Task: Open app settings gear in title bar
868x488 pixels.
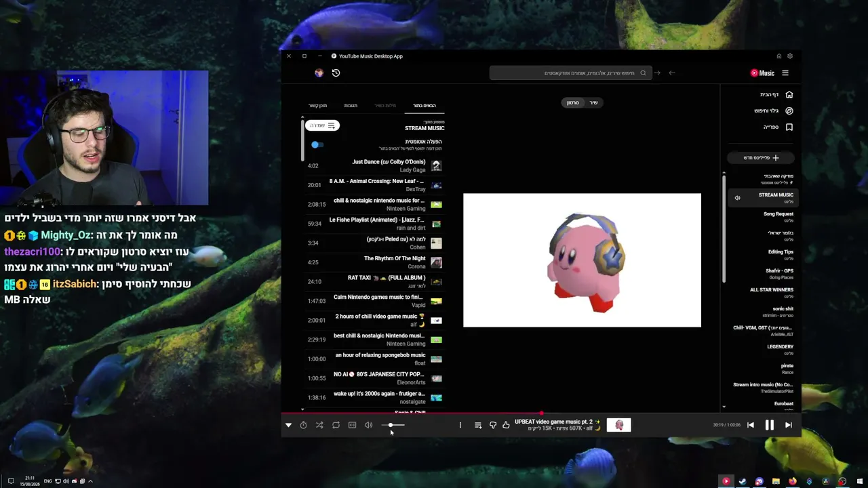Action: pos(790,56)
